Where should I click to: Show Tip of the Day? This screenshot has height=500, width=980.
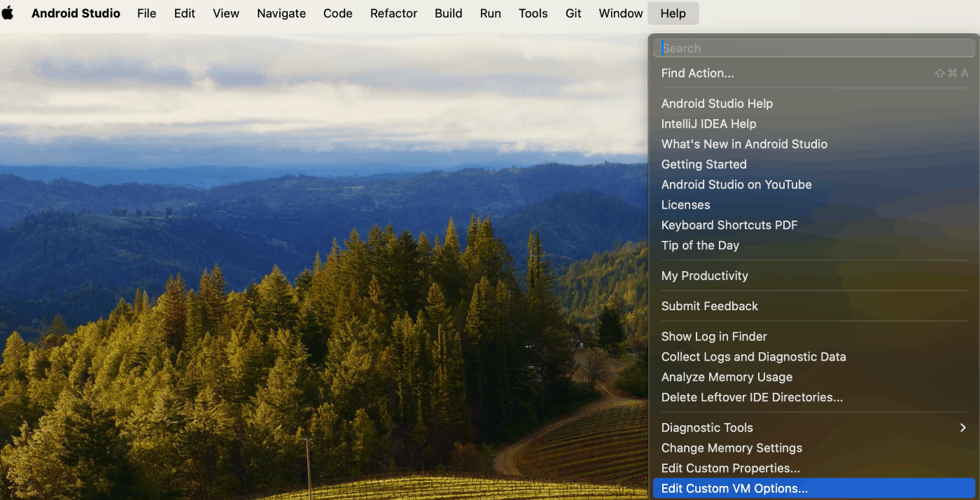click(x=814, y=245)
